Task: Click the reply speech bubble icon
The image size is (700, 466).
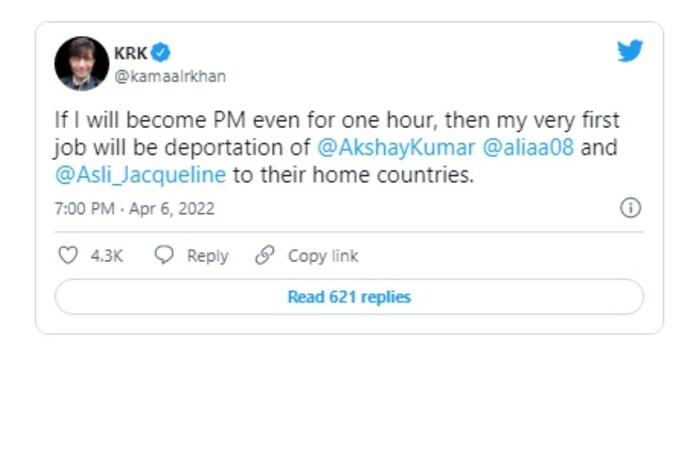Action: 164,256
